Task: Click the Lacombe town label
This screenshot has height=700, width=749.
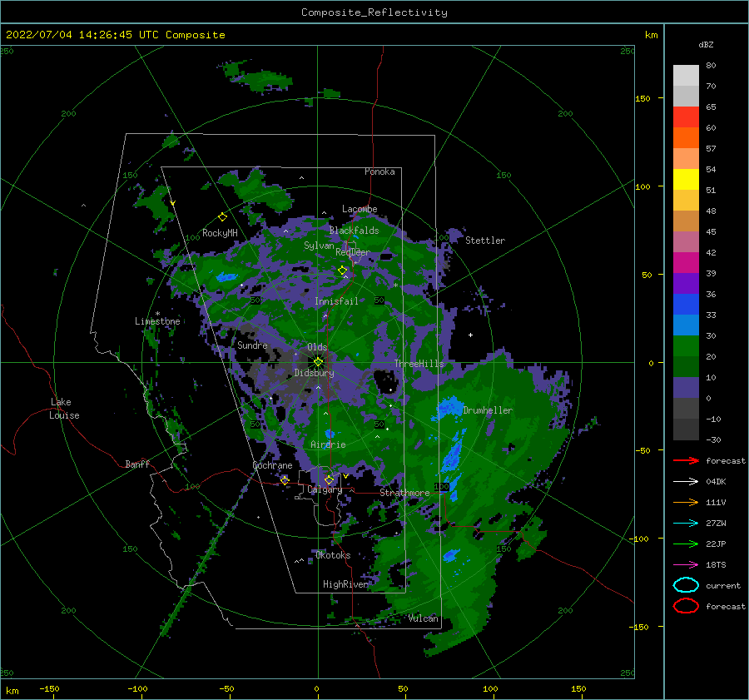Action: tap(360, 209)
